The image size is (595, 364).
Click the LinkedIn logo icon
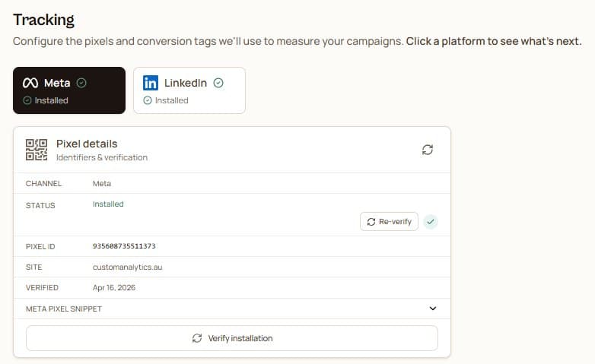pyautogui.click(x=151, y=83)
